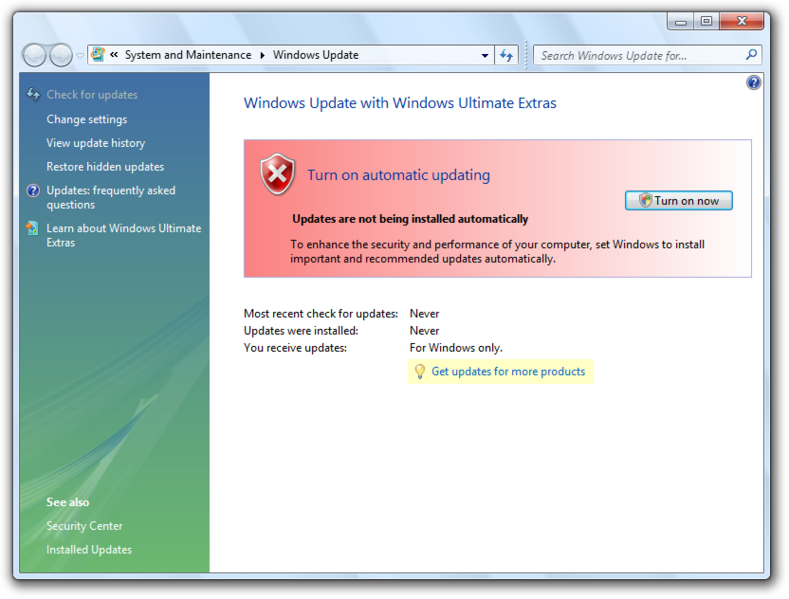This screenshot has height=599, width=789.
Task: Open View update history
Action: click(x=96, y=143)
